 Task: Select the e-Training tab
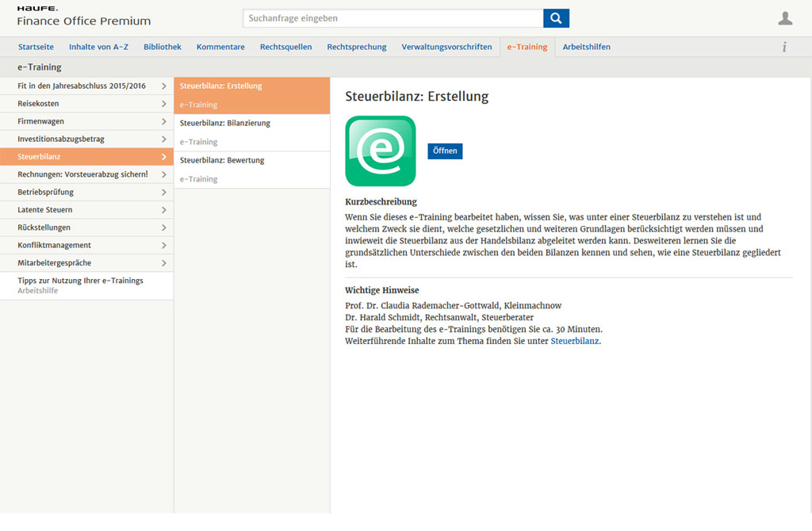pyautogui.click(x=527, y=47)
